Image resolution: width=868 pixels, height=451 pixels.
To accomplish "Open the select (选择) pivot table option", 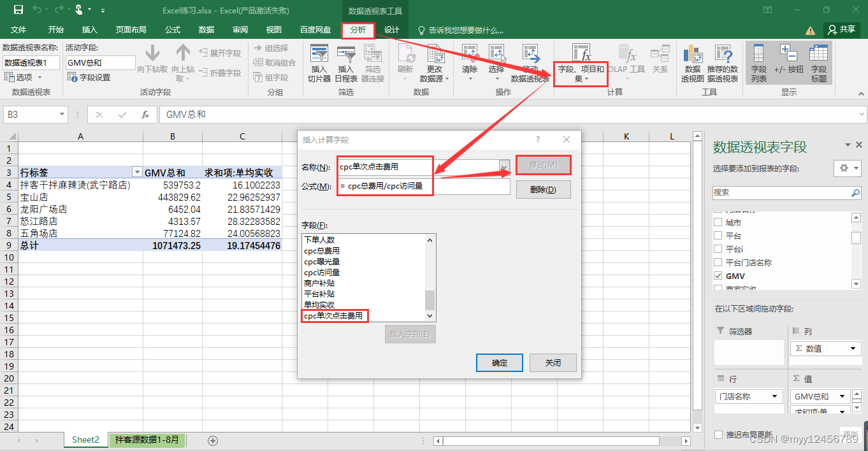I will click(496, 62).
